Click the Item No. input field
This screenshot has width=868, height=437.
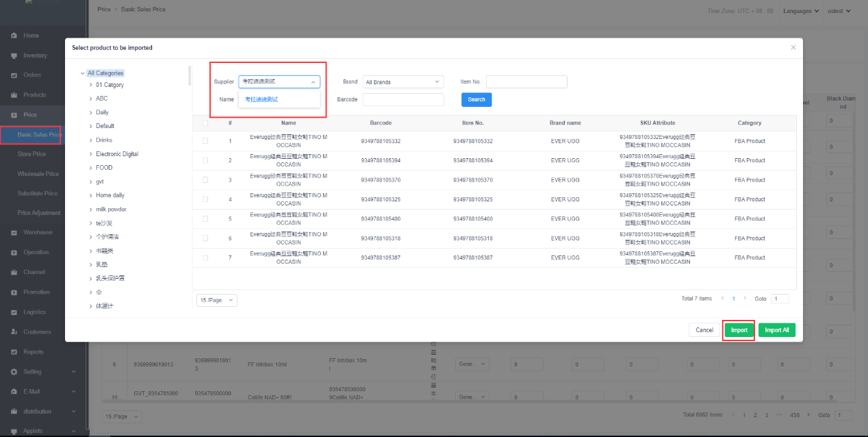click(x=526, y=82)
